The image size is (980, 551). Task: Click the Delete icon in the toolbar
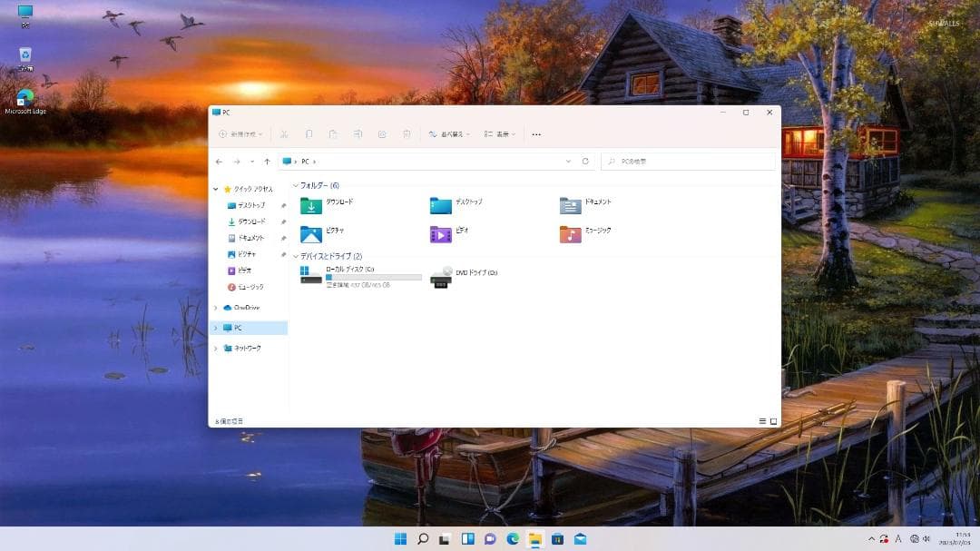click(x=407, y=133)
